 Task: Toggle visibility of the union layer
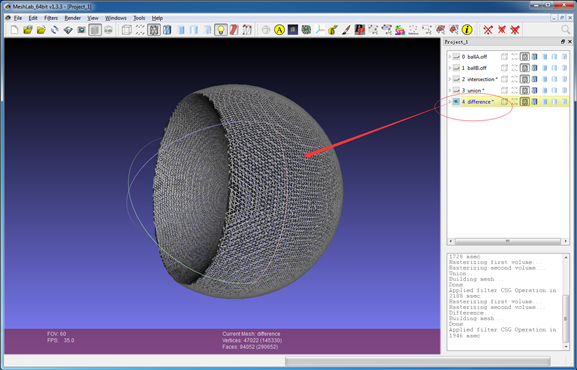pyautogui.click(x=456, y=90)
